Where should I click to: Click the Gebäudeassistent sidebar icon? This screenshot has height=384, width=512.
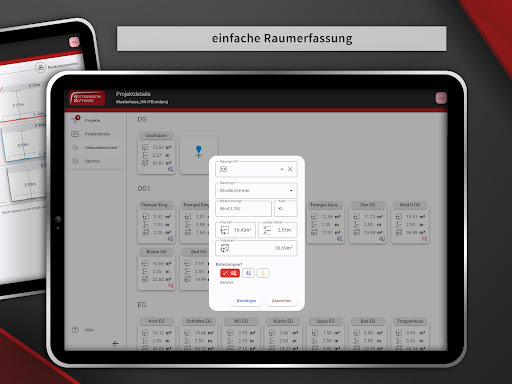pyautogui.click(x=75, y=148)
